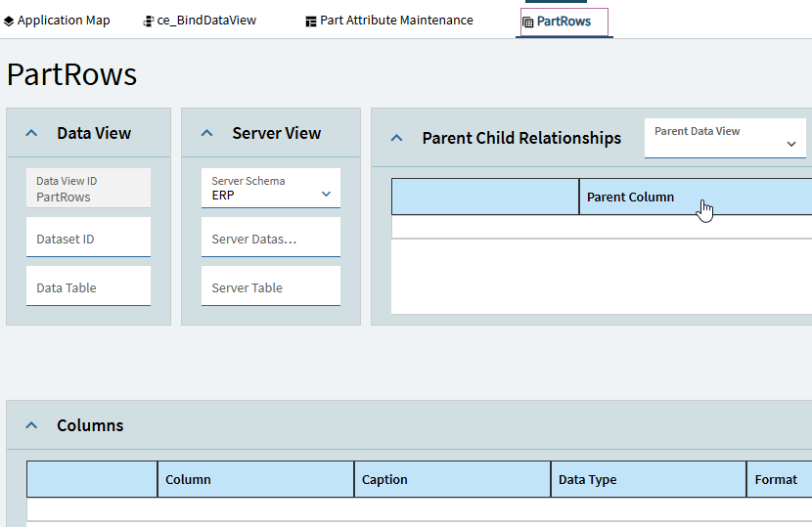
Task: Collapse the Server View panel
Action: [x=206, y=134]
